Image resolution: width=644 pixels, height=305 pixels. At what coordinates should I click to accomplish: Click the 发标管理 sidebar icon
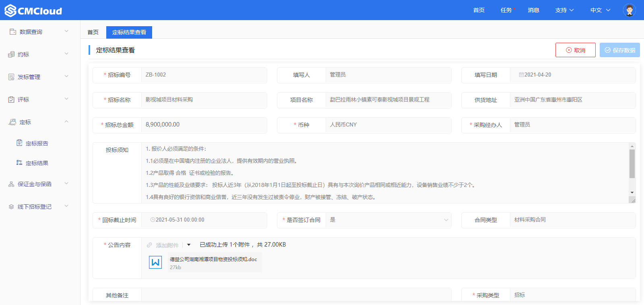coord(11,77)
